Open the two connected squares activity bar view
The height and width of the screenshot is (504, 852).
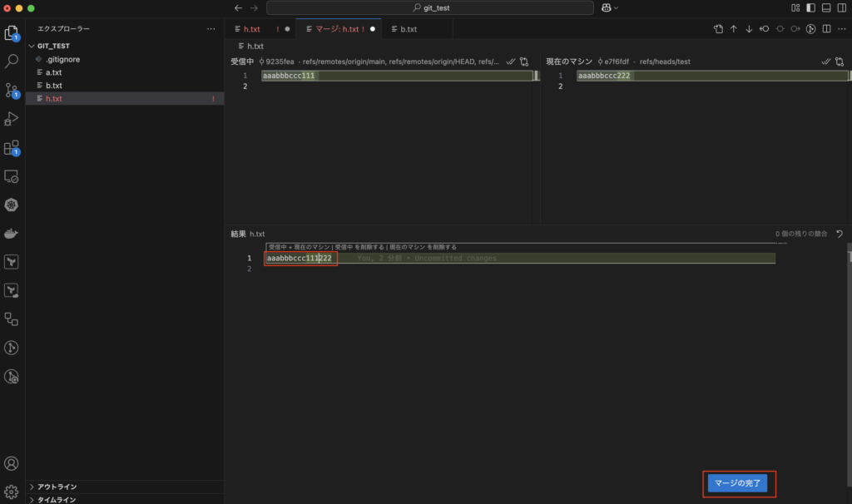(x=12, y=319)
